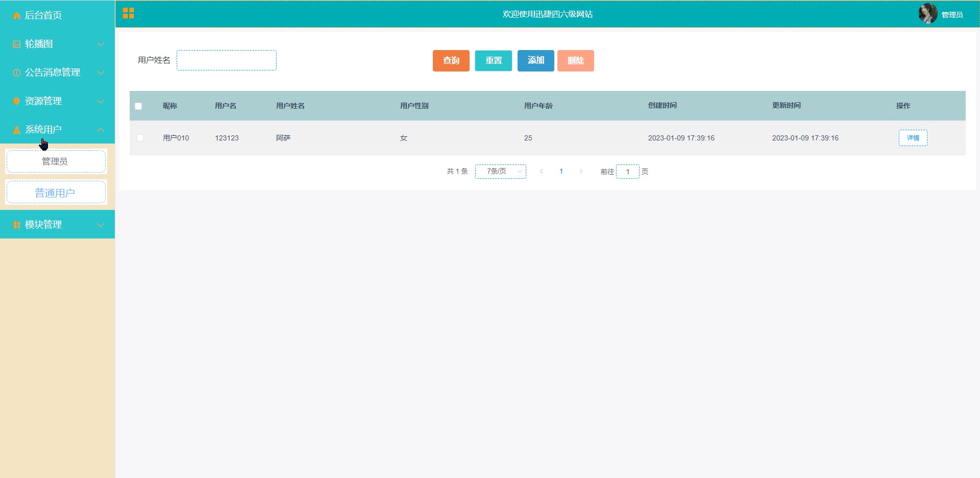The width and height of the screenshot is (980, 478).
Task: Click the orange 查询 button
Action: pos(451,61)
